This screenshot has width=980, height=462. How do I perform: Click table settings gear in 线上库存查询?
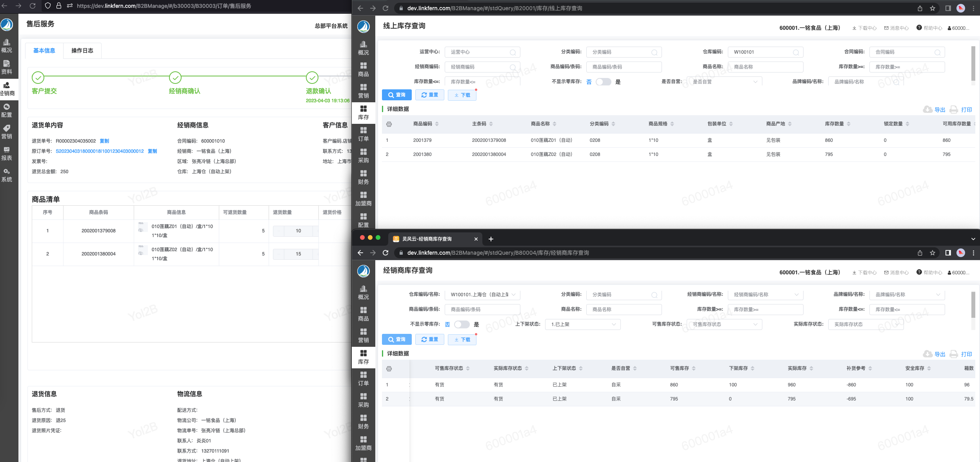point(389,124)
